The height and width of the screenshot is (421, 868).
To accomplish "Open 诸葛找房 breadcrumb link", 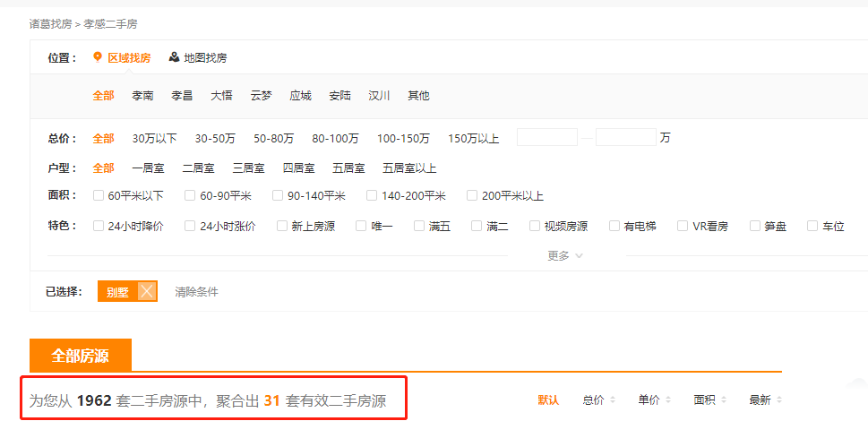I will click(x=50, y=23).
